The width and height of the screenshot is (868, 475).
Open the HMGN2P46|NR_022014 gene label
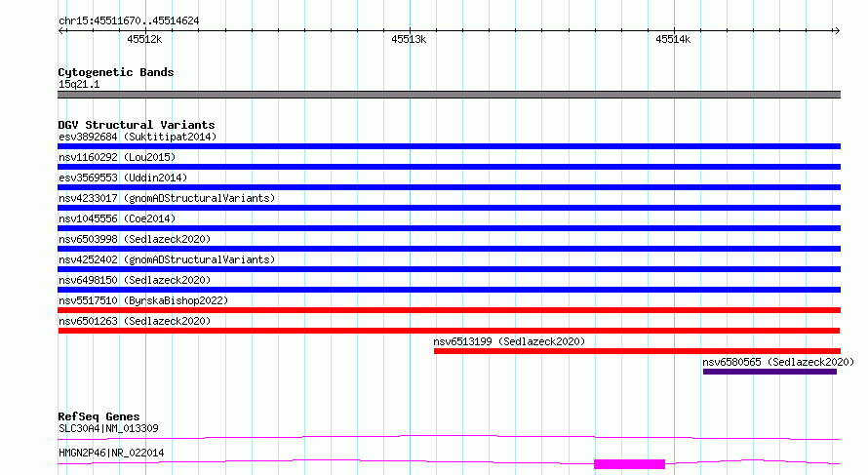click(111, 453)
